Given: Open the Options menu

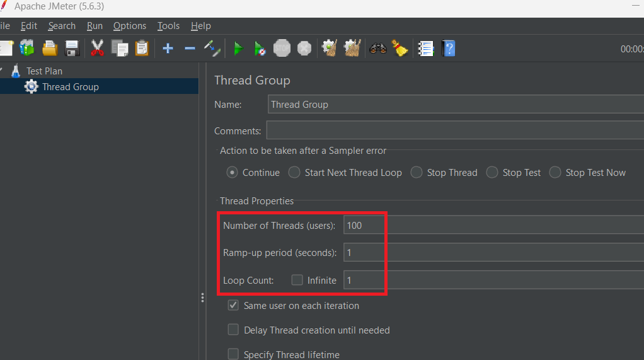Looking at the screenshot, I should (130, 26).
